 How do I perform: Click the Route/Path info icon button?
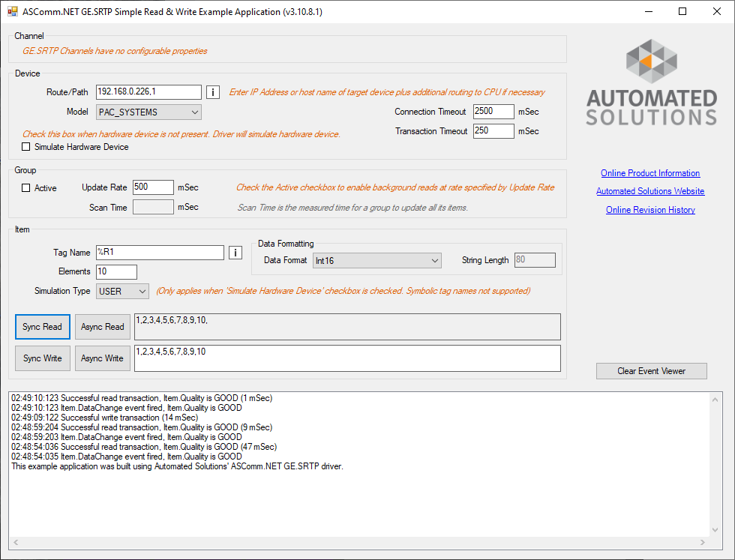tap(213, 92)
